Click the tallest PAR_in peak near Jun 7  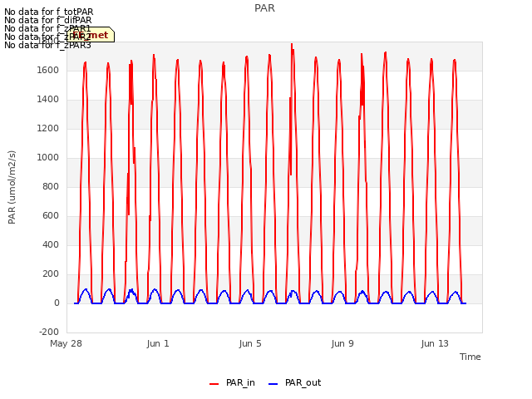[292, 44]
